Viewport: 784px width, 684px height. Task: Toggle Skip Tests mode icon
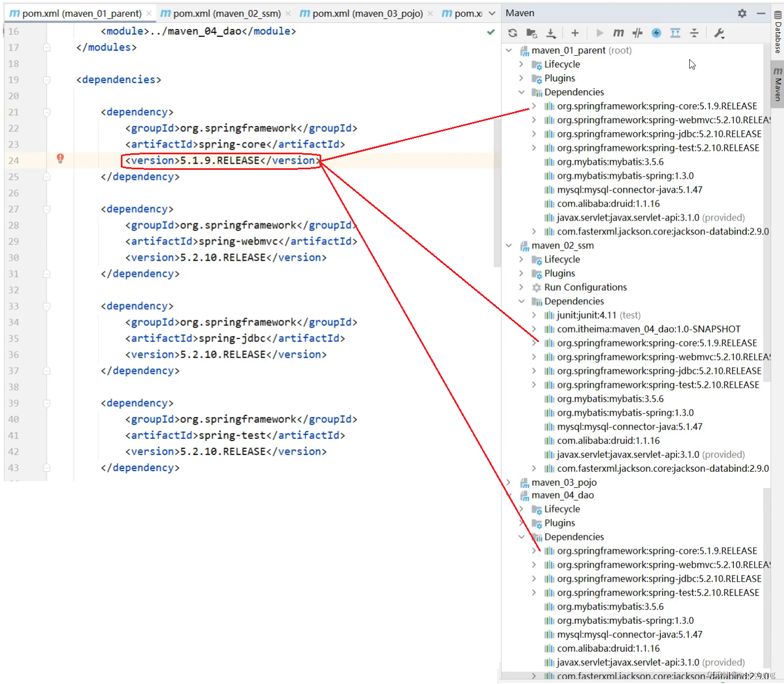pos(656,33)
